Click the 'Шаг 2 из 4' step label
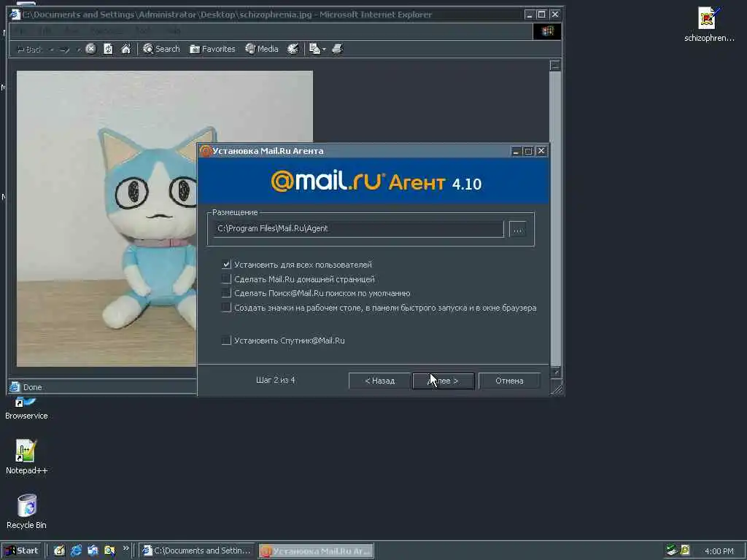The height and width of the screenshot is (560, 747). pos(275,380)
